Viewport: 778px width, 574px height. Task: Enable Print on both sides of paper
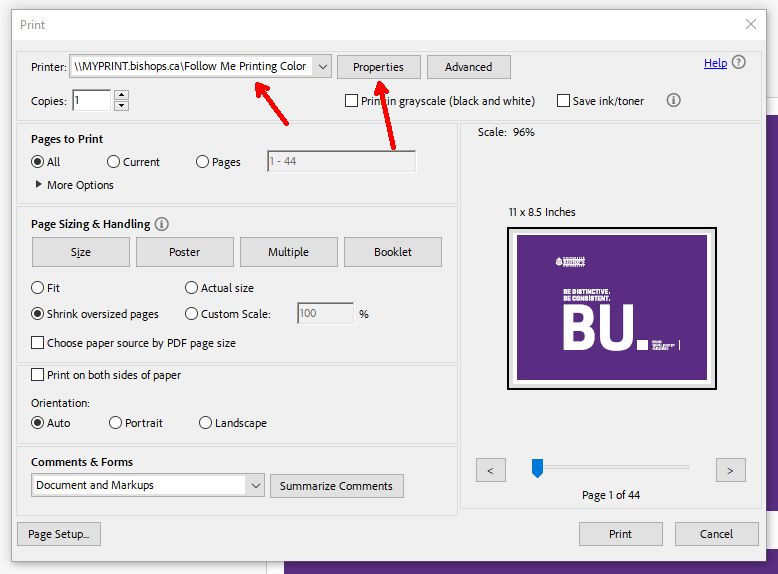(x=38, y=375)
